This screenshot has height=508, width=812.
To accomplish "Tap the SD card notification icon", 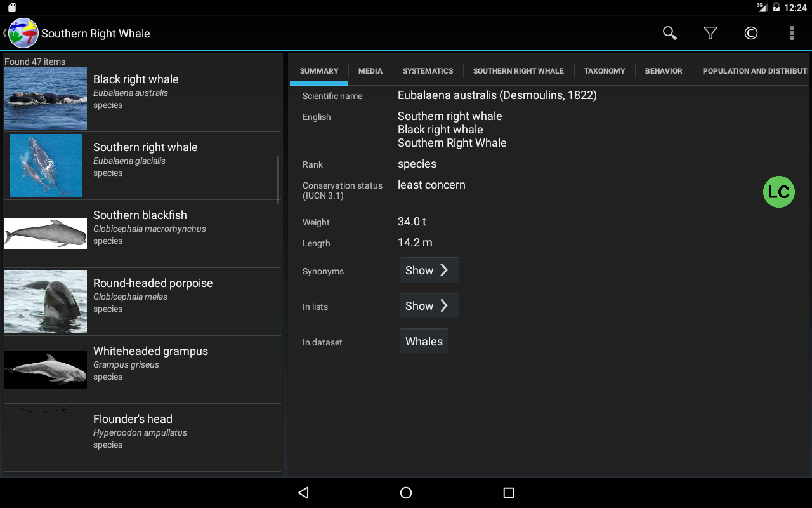I will [12, 8].
